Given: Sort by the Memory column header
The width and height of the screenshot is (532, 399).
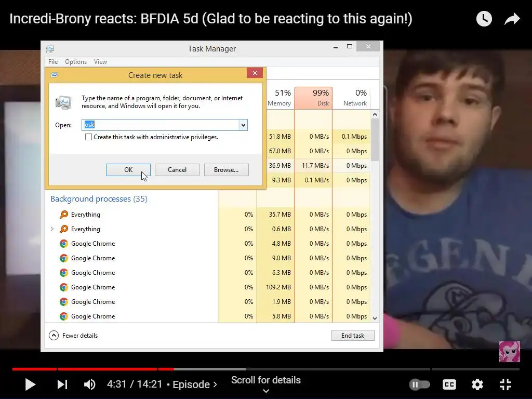Looking at the screenshot, I should 279,98.
